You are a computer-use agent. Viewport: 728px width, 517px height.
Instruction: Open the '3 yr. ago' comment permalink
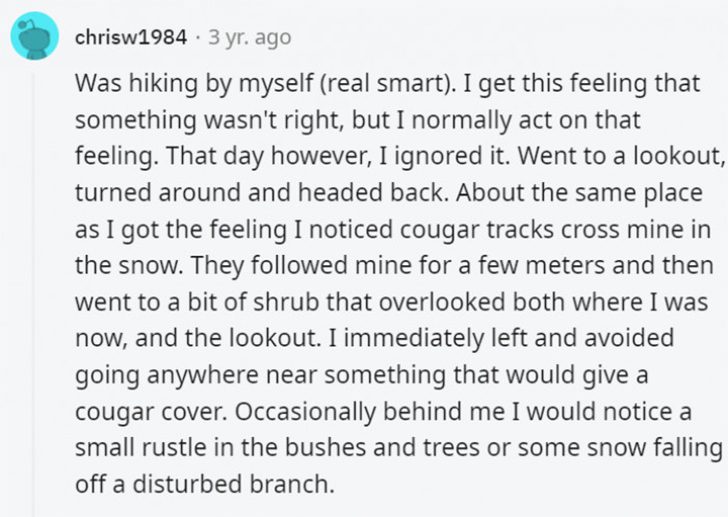(x=250, y=37)
